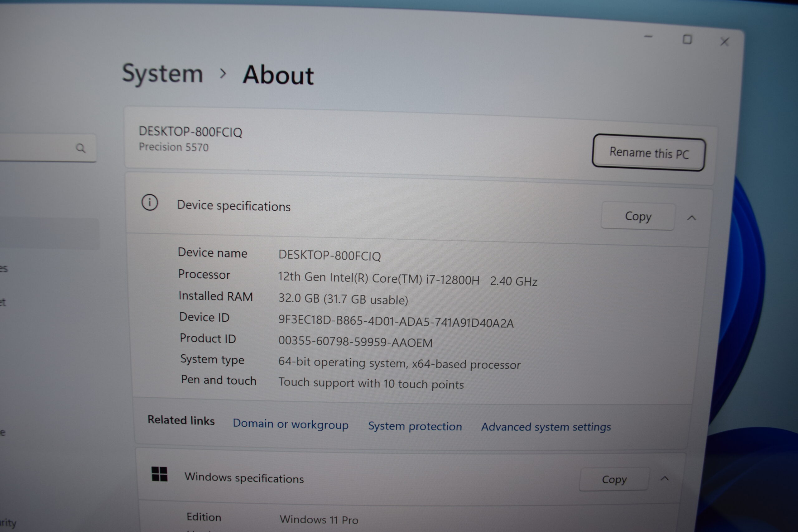Click the Device specifications info icon
This screenshot has height=532, width=798.
coord(150,203)
